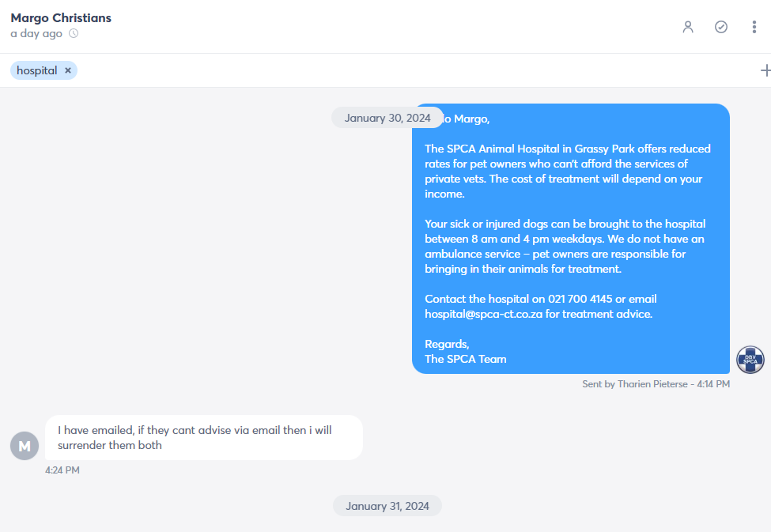Screen dimensions: 771x532
Task: Click the a day ago timestamp
Action: coord(36,33)
